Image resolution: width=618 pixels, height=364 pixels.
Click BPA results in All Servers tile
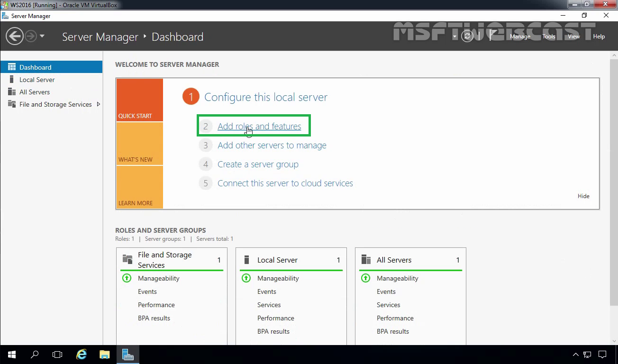tap(393, 331)
